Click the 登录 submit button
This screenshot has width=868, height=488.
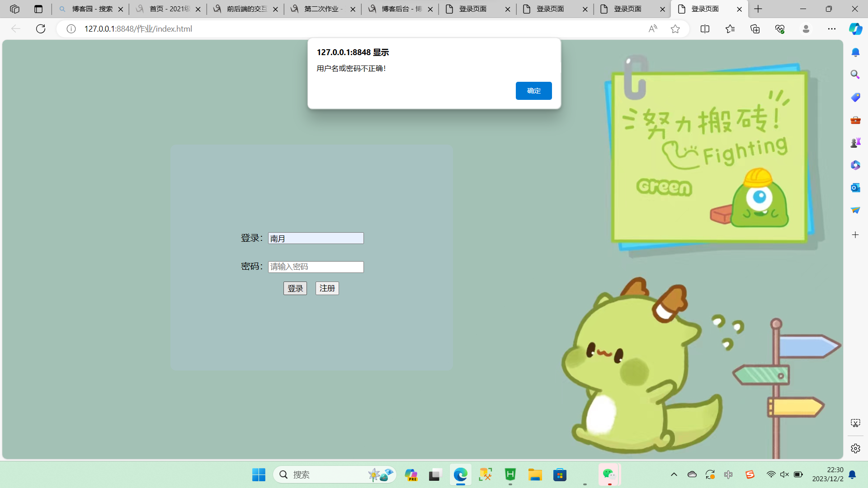[295, 288]
